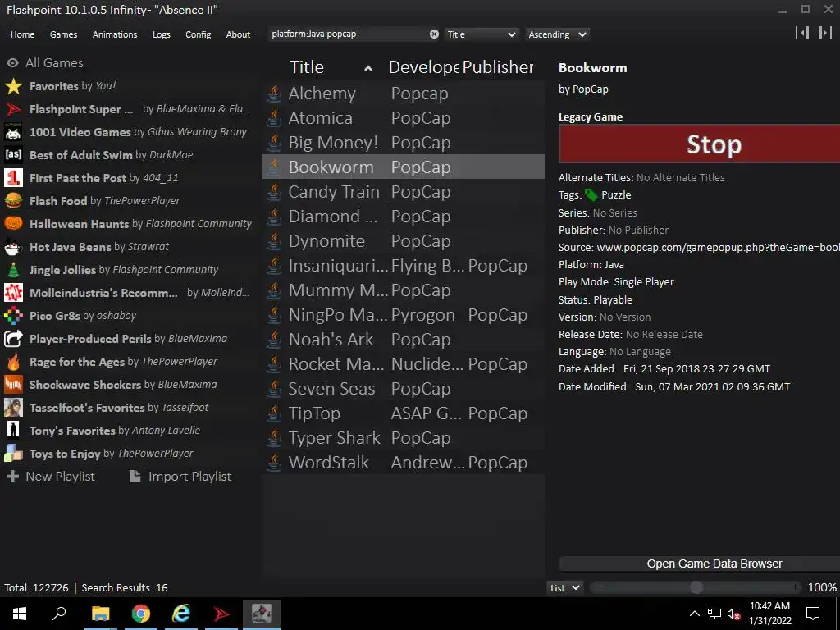840x630 pixels.
Task: Switch to the Animations tab
Action: tap(115, 34)
